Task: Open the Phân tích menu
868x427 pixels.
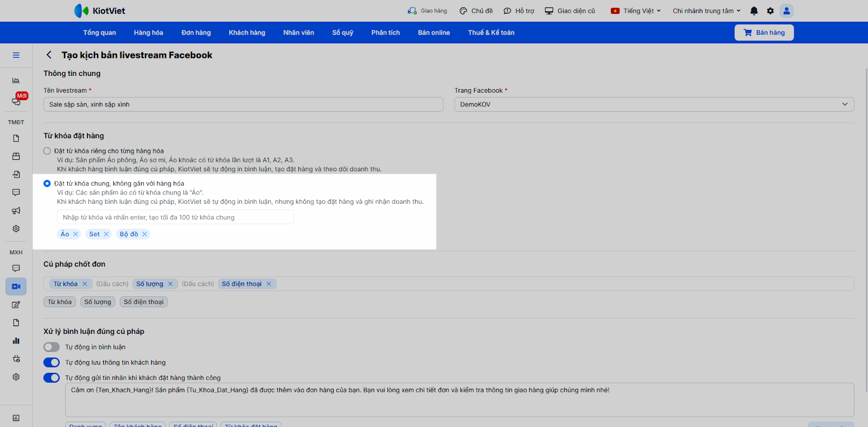Action: click(386, 33)
